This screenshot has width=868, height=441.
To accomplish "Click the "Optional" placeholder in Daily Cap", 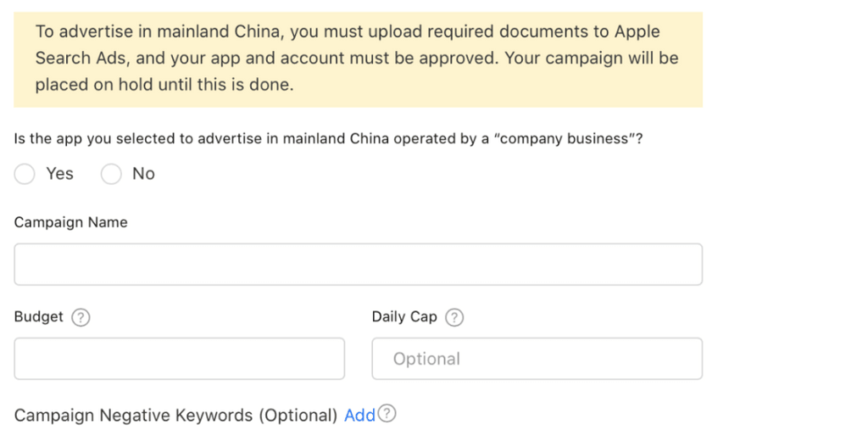I will tap(427, 359).
